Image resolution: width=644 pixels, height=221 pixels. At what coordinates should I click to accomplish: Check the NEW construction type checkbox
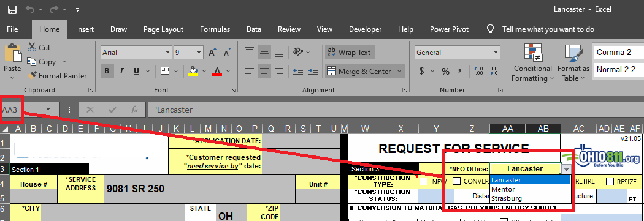pos(423,181)
